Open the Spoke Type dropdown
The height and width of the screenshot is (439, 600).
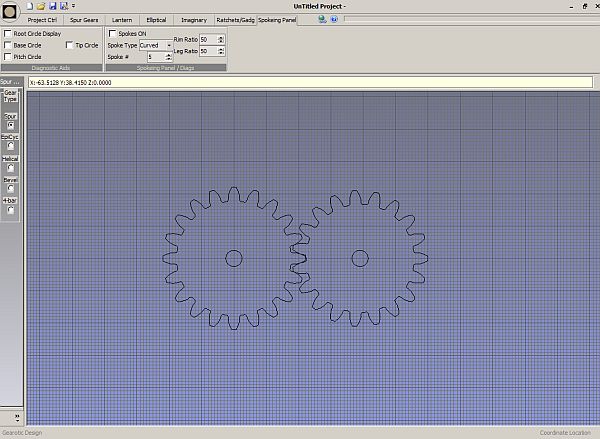pos(168,46)
